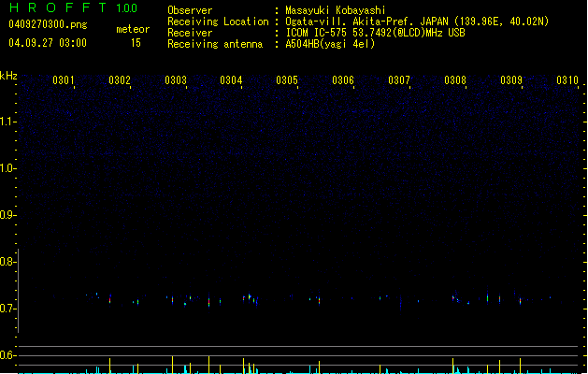Click the 0310 time axis marker

tap(567, 79)
